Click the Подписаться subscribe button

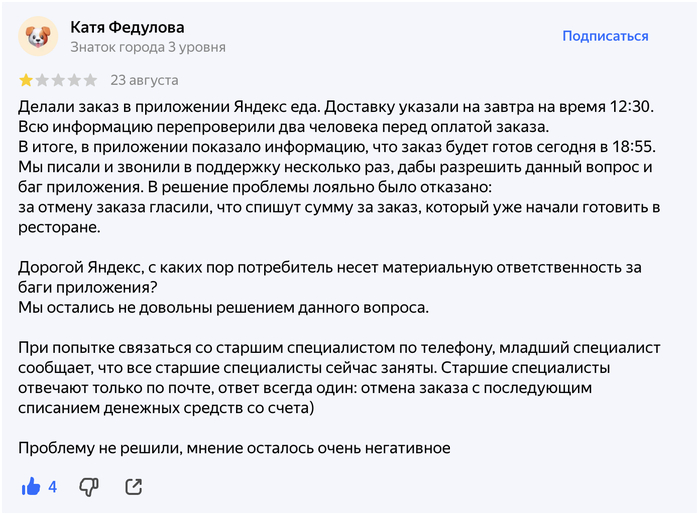click(x=605, y=36)
